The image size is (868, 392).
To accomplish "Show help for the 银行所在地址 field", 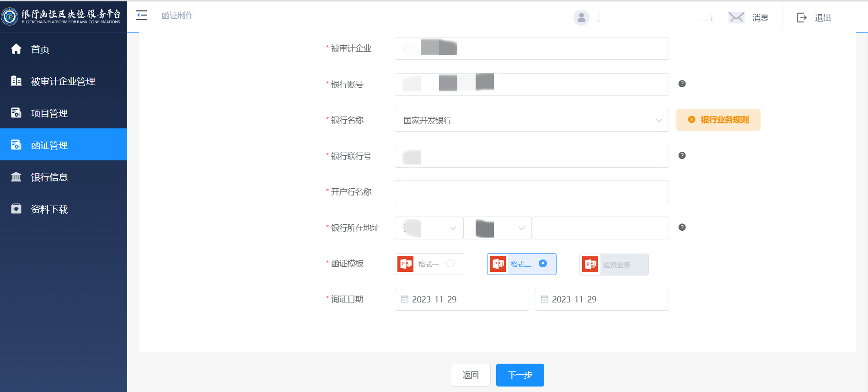I will [682, 227].
